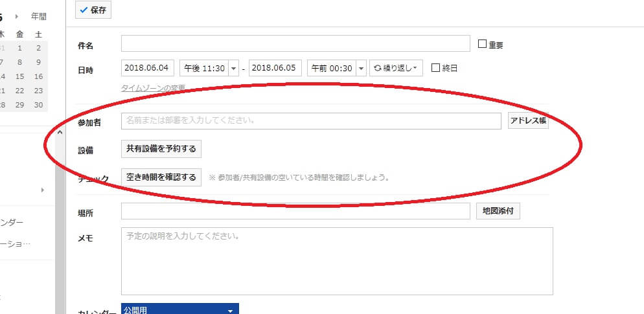
Task: Expand the end time 午前 00:30 dropdown arrow
Action: click(361, 68)
